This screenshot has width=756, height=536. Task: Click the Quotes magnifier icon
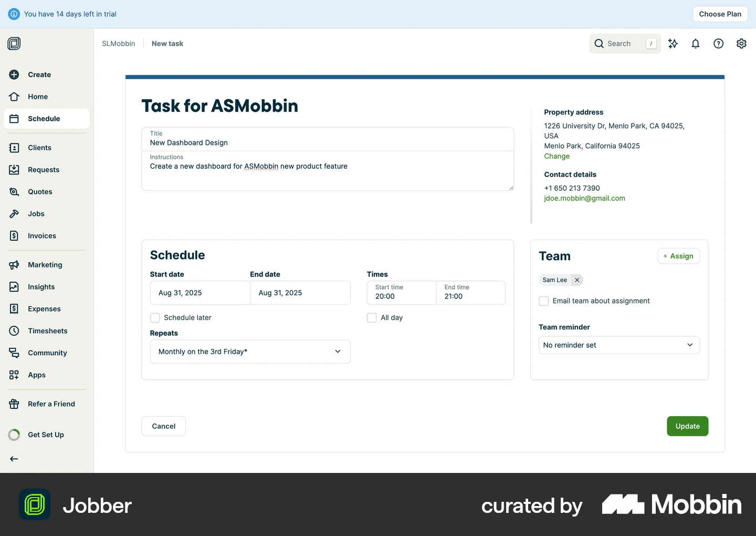click(14, 192)
